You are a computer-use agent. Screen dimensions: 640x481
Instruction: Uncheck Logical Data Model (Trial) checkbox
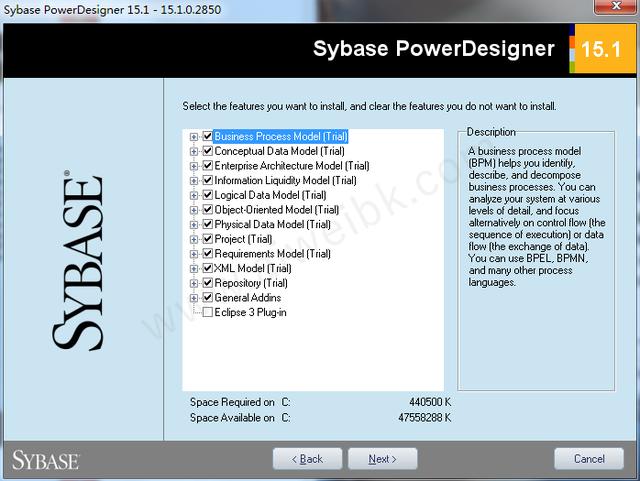208,195
